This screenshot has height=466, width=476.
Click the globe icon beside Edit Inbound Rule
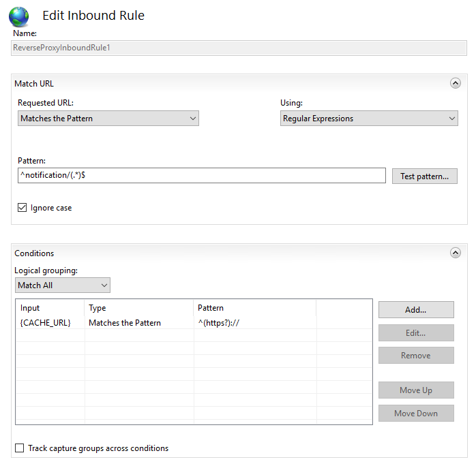[19, 16]
